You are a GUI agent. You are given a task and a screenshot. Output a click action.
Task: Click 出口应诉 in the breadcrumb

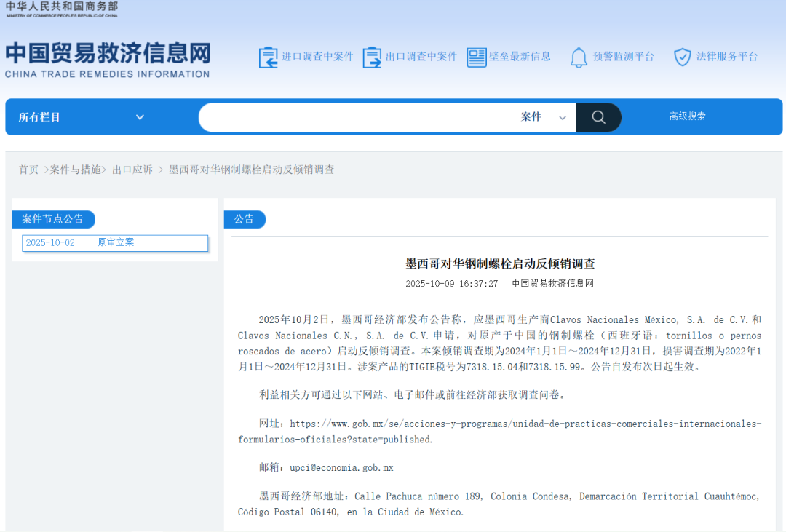(132, 170)
